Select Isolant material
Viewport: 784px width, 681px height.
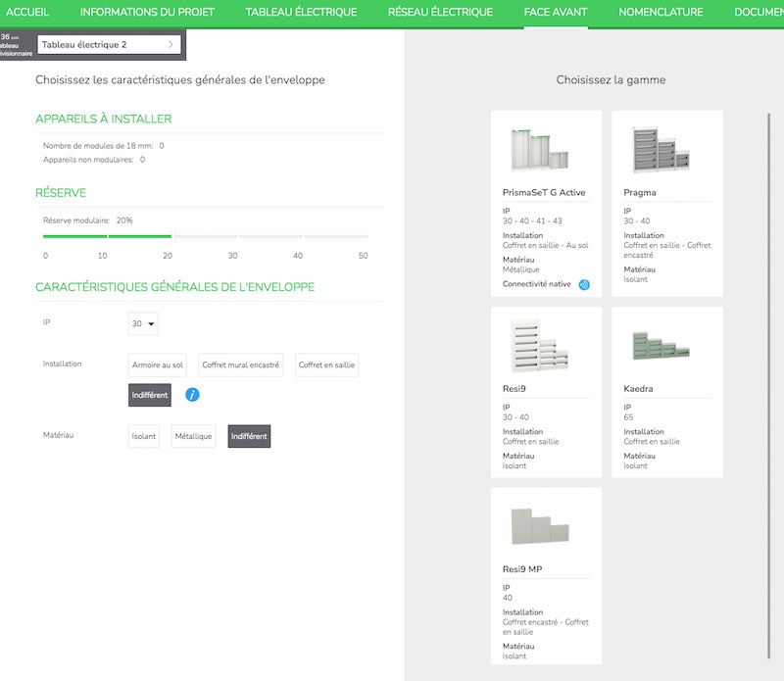(x=143, y=436)
